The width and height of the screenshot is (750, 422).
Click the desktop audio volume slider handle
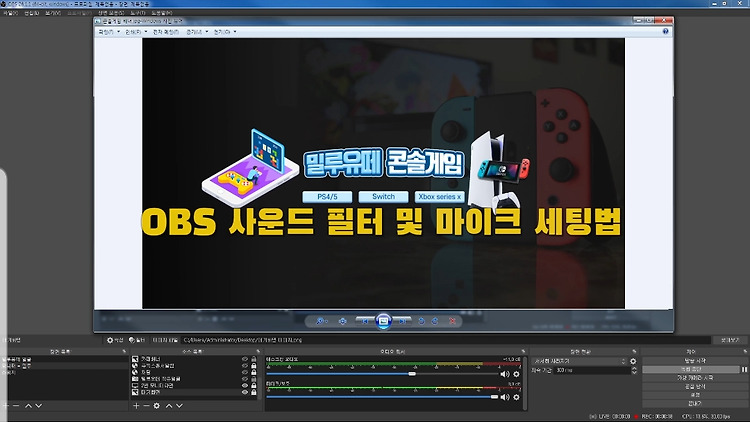[x=412, y=374]
